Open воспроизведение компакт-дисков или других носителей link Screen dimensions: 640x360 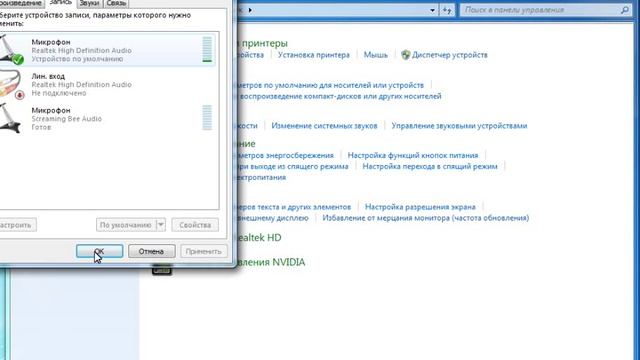[x=340, y=96]
